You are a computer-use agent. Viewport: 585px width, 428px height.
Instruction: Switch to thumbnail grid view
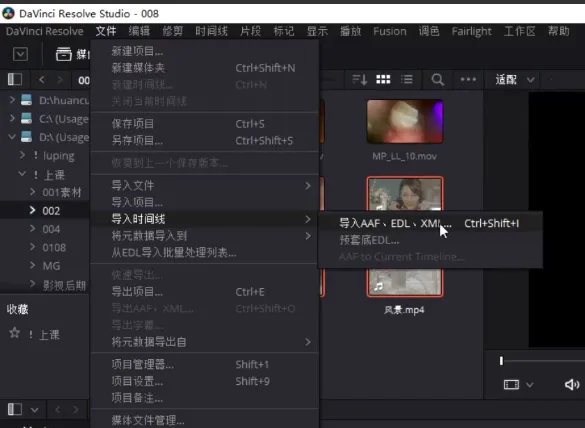[383, 79]
